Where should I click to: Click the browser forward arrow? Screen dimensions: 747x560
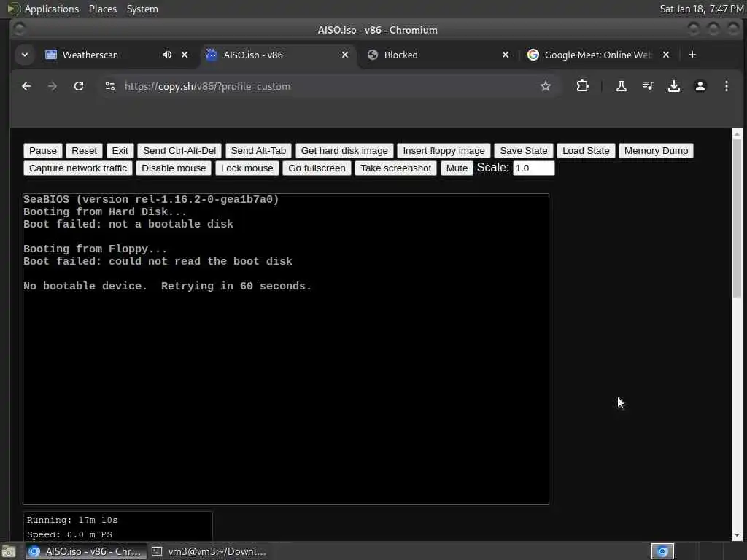(53, 86)
